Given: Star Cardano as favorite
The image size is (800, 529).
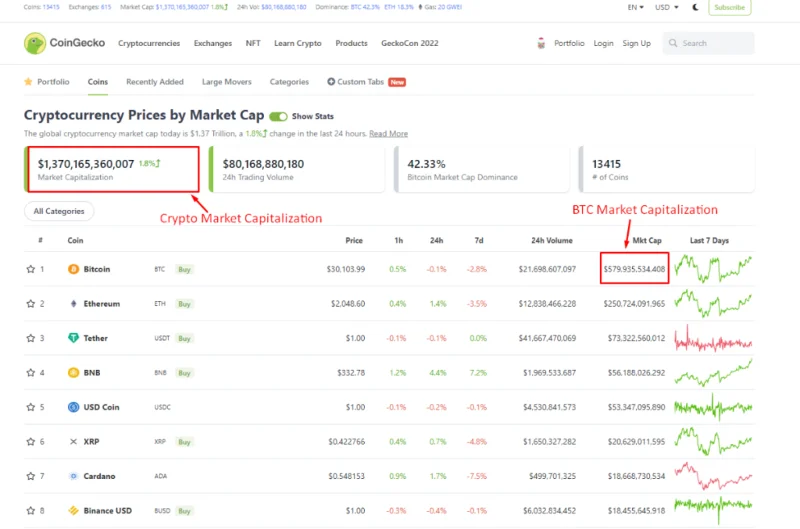Looking at the screenshot, I should (31, 476).
